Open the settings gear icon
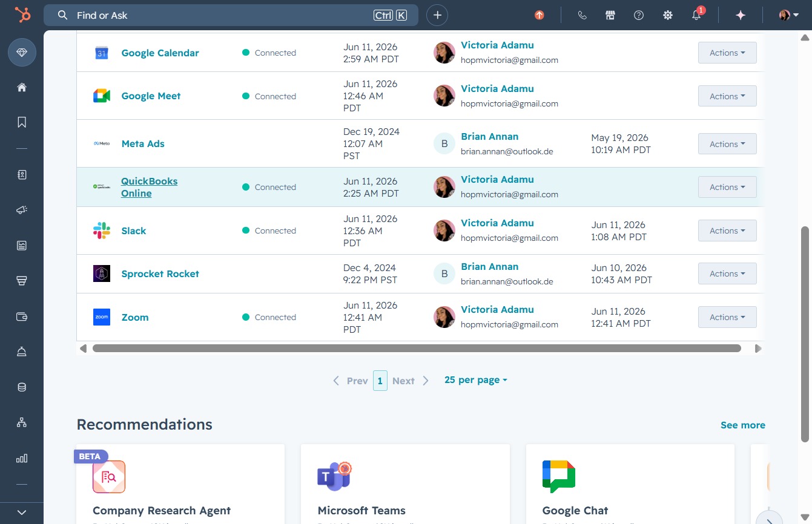This screenshot has width=812, height=524. click(x=668, y=15)
